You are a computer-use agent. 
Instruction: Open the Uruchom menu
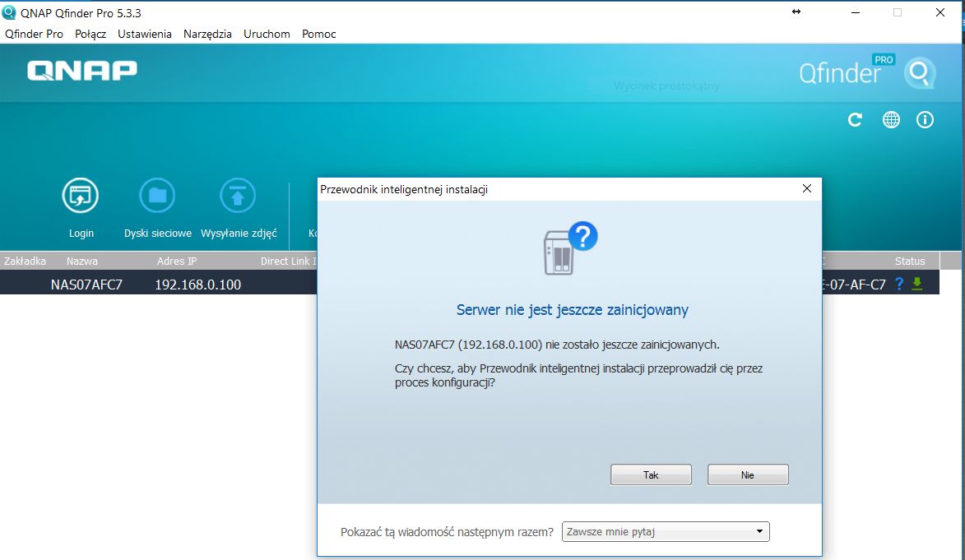pos(267,34)
